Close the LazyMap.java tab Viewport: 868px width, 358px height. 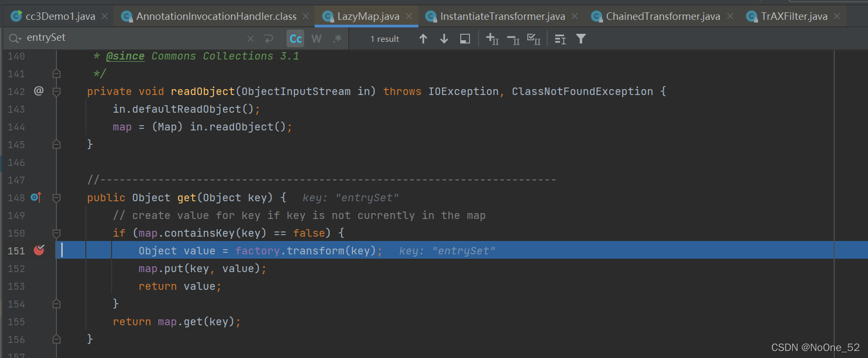pyautogui.click(x=409, y=17)
